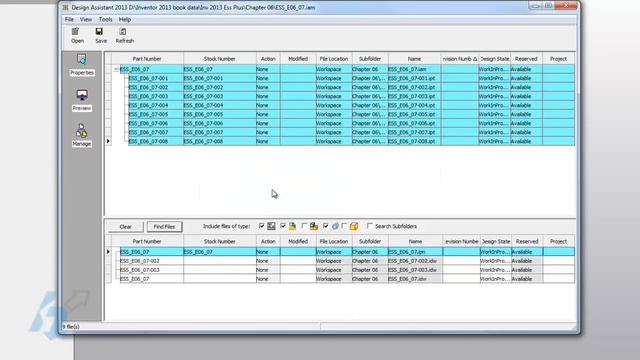Screen dimensions: 640x360
Task: Enable the checkbox beside the orange cube icon
Action: pyautogui.click(x=344, y=226)
